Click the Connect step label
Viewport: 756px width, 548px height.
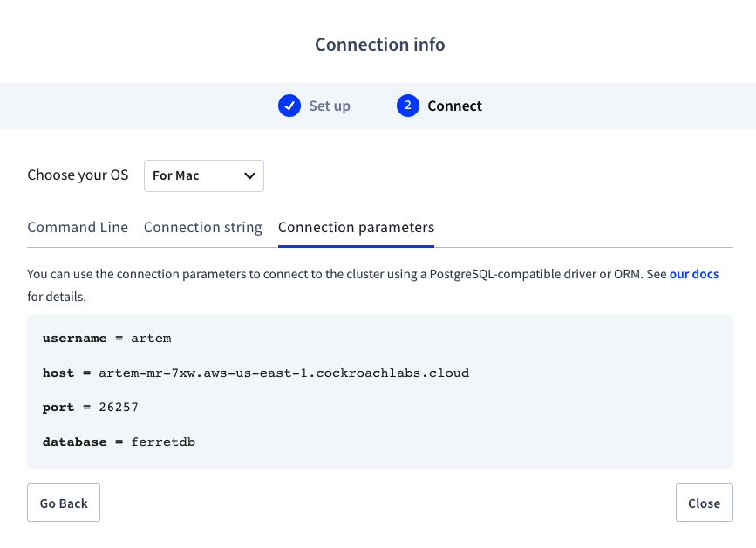tap(454, 106)
